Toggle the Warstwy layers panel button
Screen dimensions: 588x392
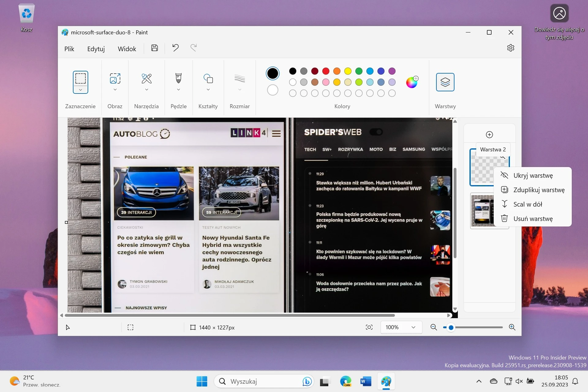pyautogui.click(x=445, y=82)
